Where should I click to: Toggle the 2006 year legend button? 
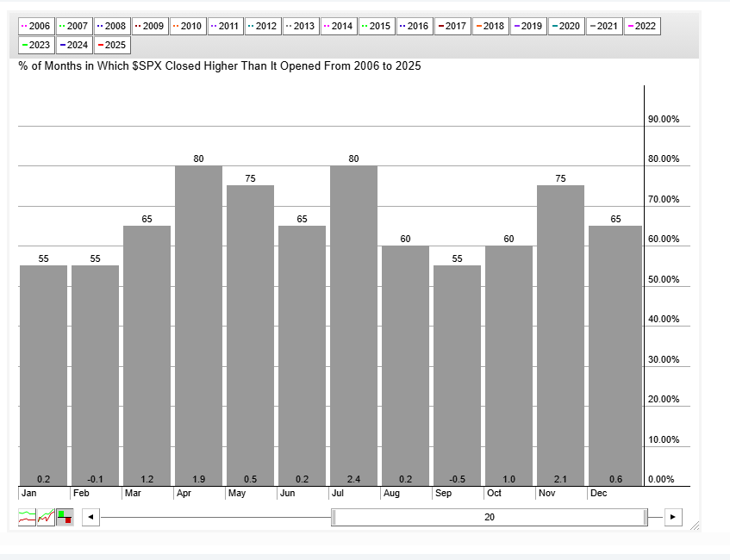coord(36,26)
